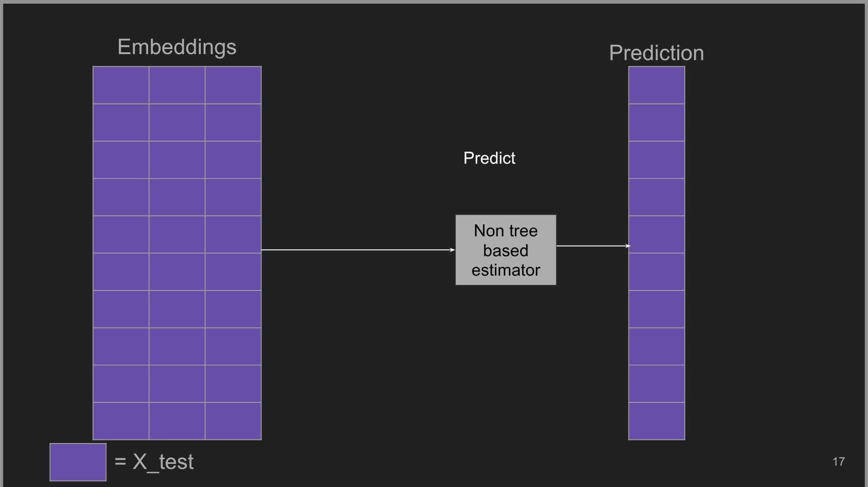The width and height of the screenshot is (868, 487).
Task: Click the arrow from estimator to Prediction
Action: (x=591, y=246)
